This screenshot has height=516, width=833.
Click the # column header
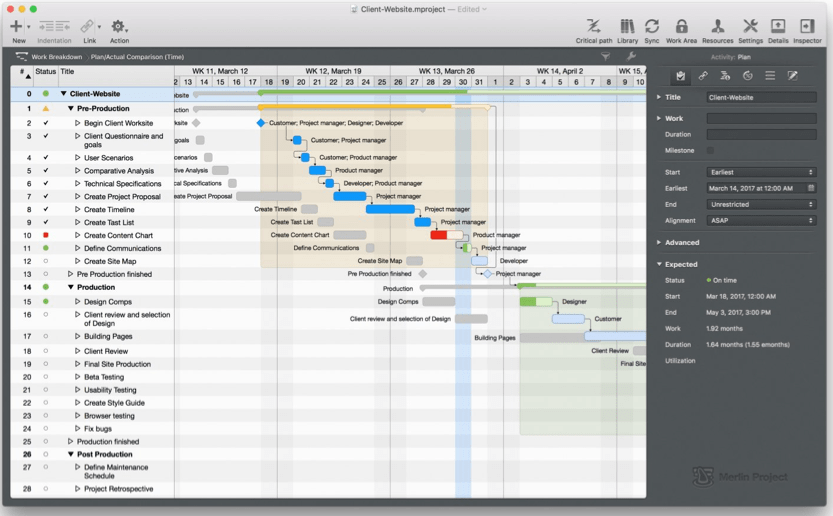point(22,72)
